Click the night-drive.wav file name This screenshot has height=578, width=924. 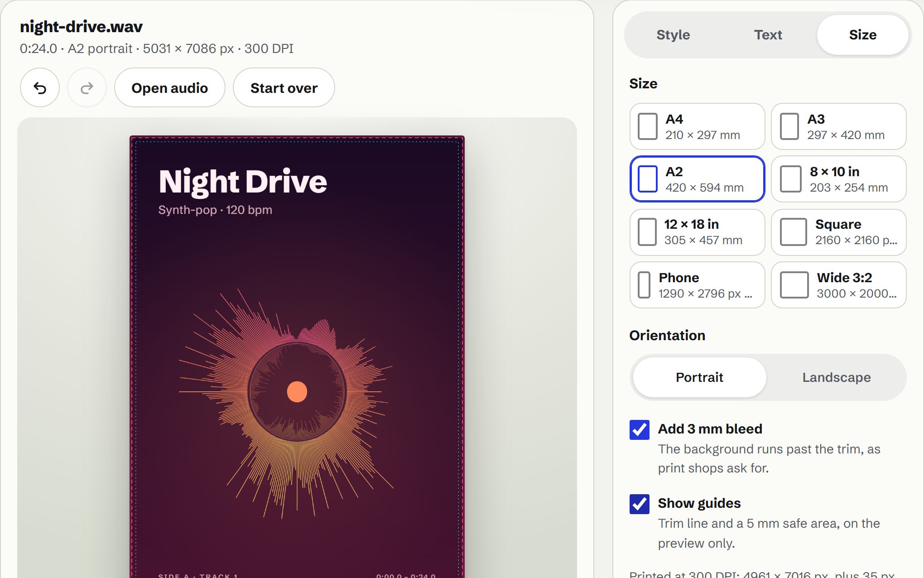coord(82,26)
